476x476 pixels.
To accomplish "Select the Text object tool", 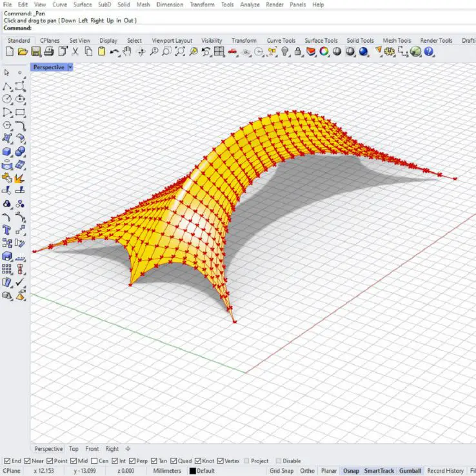I will tap(7, 230).
